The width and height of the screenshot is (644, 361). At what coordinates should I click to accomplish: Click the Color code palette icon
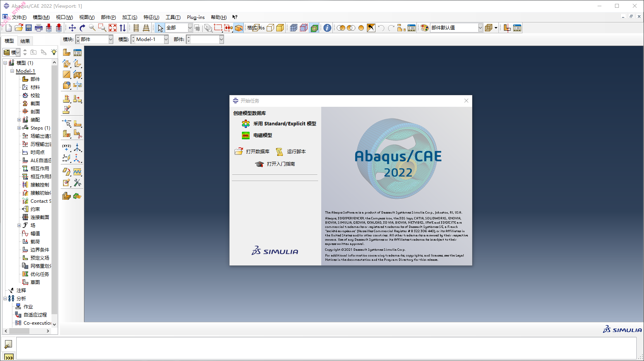[425, 28]
